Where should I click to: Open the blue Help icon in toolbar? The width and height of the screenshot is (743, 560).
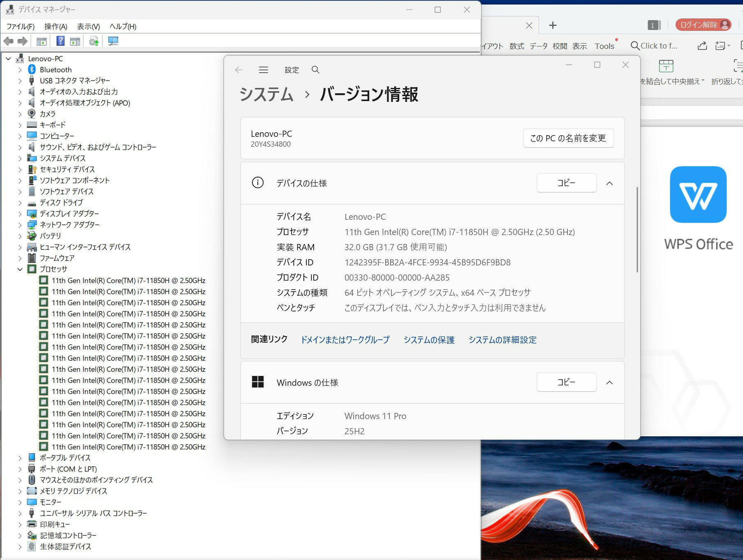point(60,41)
